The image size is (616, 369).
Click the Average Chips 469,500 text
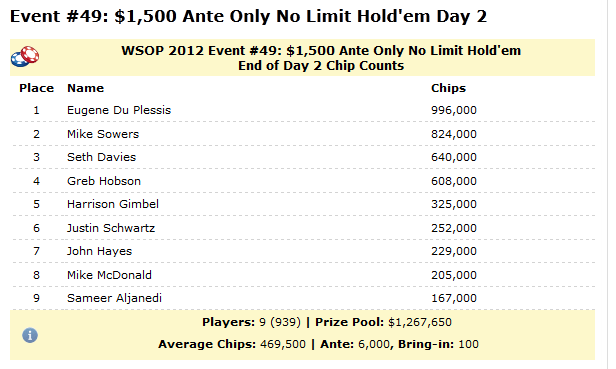232,344
